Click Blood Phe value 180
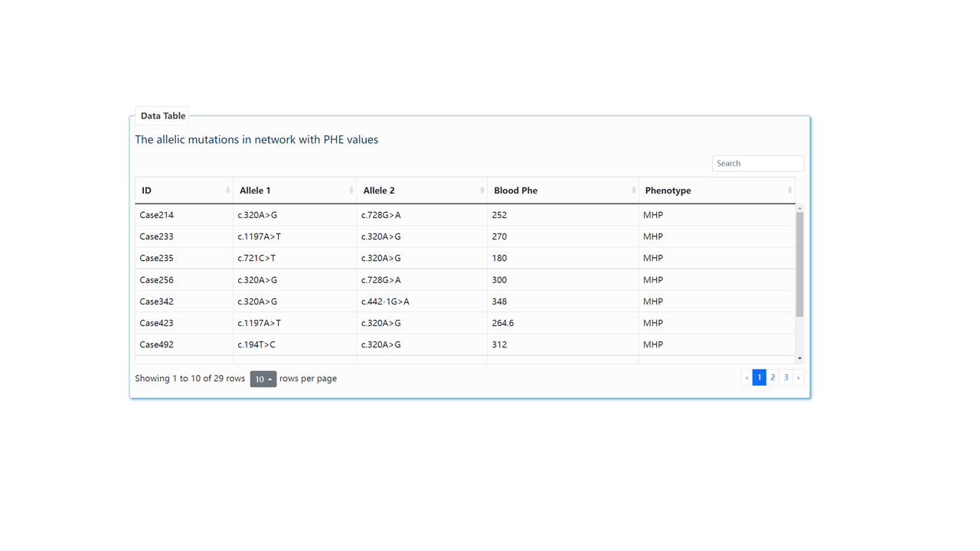 click(499, 258)
